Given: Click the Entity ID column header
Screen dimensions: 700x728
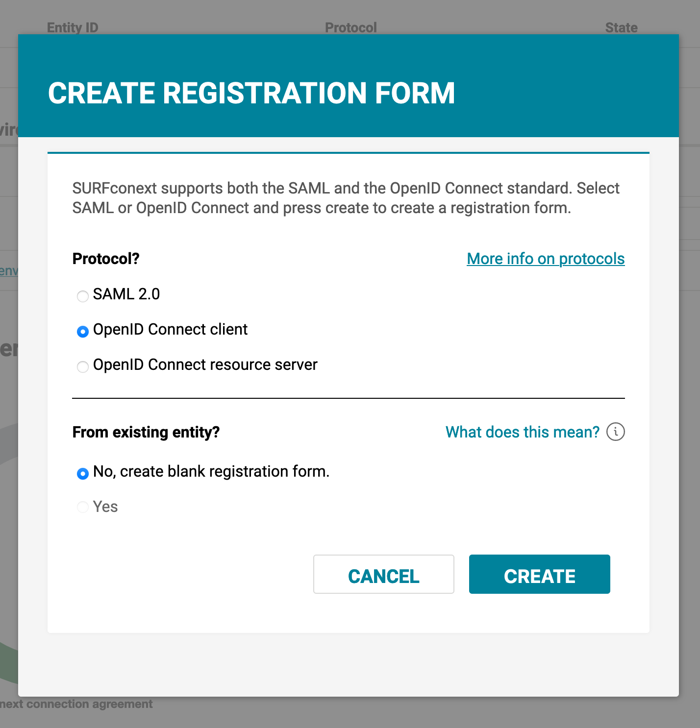Looking at the screenshot, I should (x=73, y=27).
